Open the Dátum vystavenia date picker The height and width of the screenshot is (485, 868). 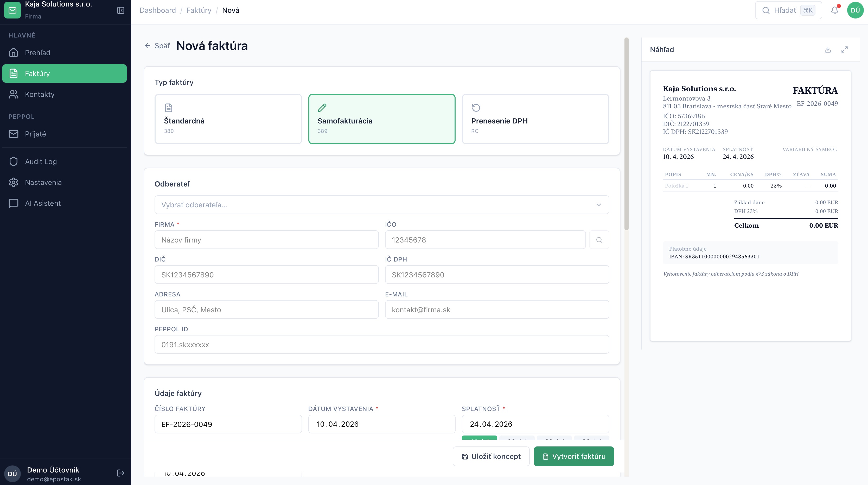point(382,424)
